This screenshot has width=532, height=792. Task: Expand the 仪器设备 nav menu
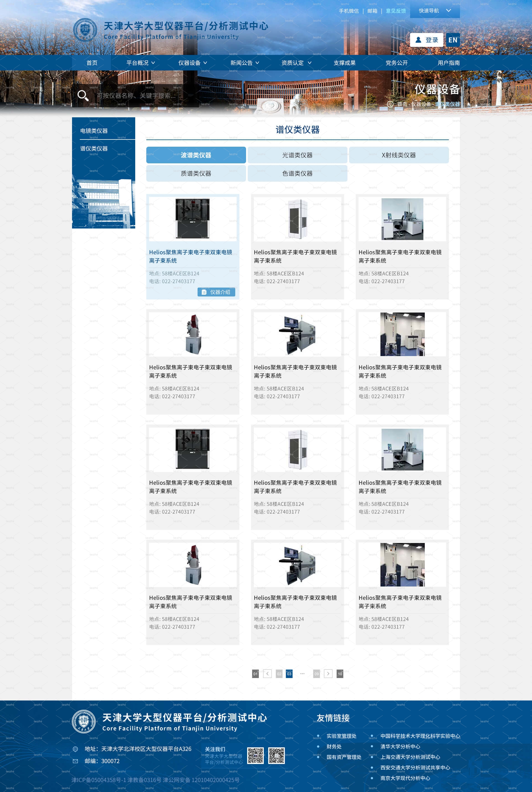click(x=193, y=63)
